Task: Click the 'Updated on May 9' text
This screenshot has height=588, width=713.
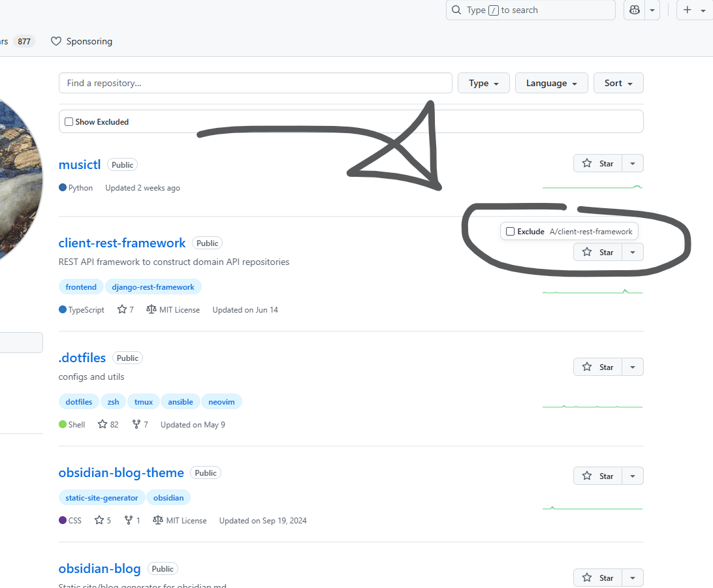Action: pyautogui.click(x=193, y=425)
